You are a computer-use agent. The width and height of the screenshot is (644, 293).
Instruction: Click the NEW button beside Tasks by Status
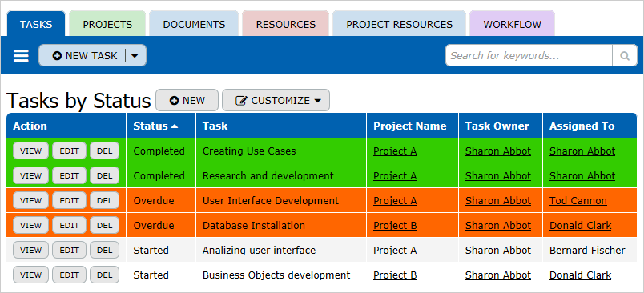pos(187,101)
